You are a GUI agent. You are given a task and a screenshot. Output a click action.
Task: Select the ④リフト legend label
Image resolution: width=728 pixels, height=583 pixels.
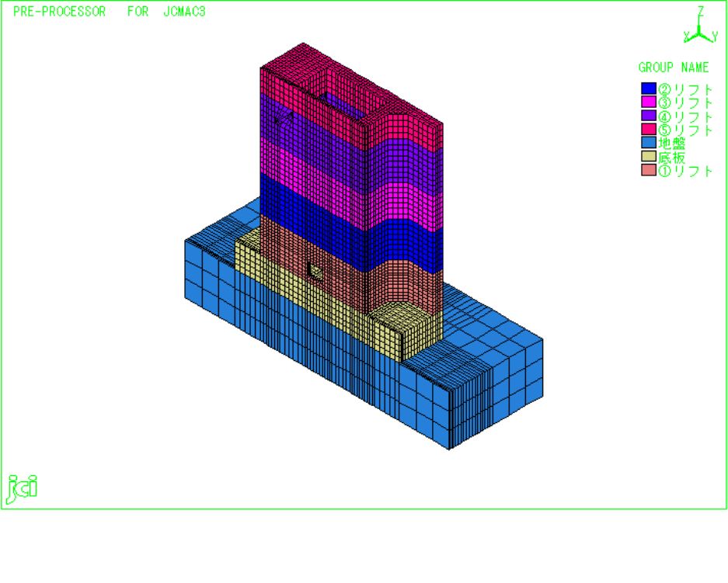point(685,116)
